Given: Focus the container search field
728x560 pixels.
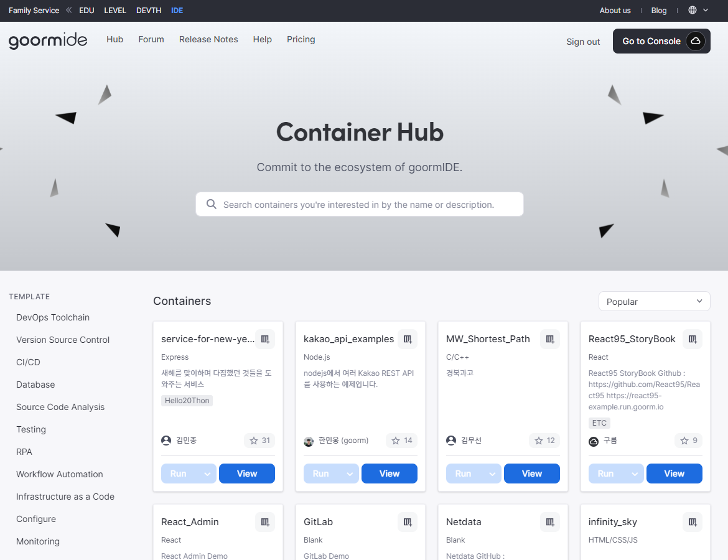Looking at the screenshot, I should click(360, 204).
